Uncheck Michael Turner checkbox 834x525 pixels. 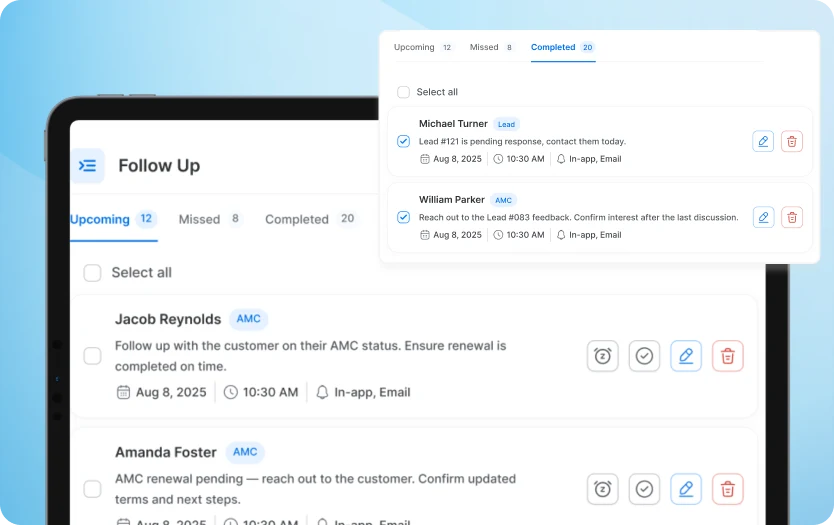pos(404,141)
